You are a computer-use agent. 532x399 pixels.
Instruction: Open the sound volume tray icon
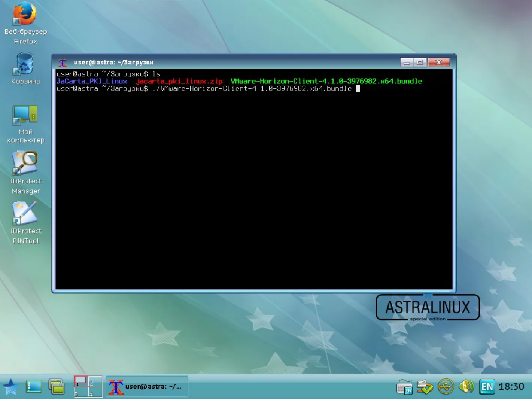coord(466,387)
